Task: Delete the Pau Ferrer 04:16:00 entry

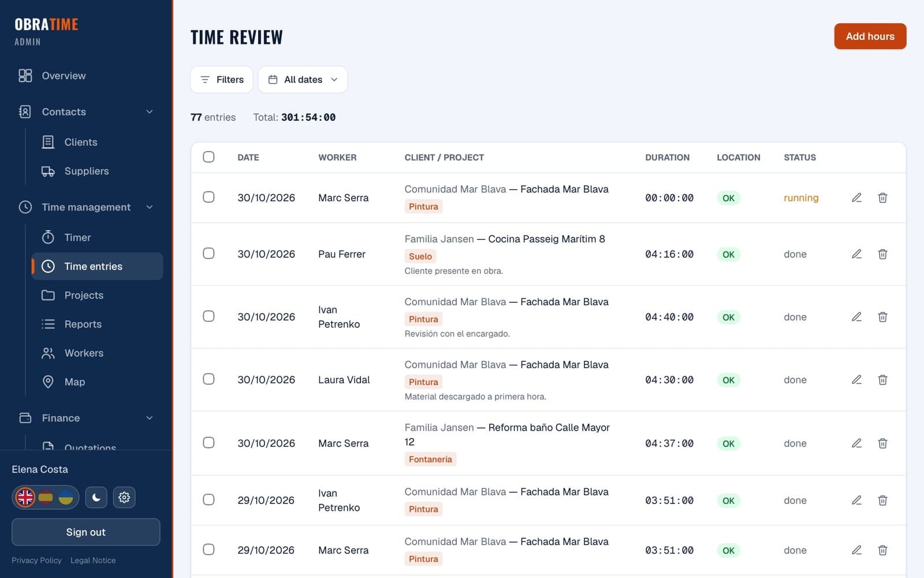Action: coord(882,254)
